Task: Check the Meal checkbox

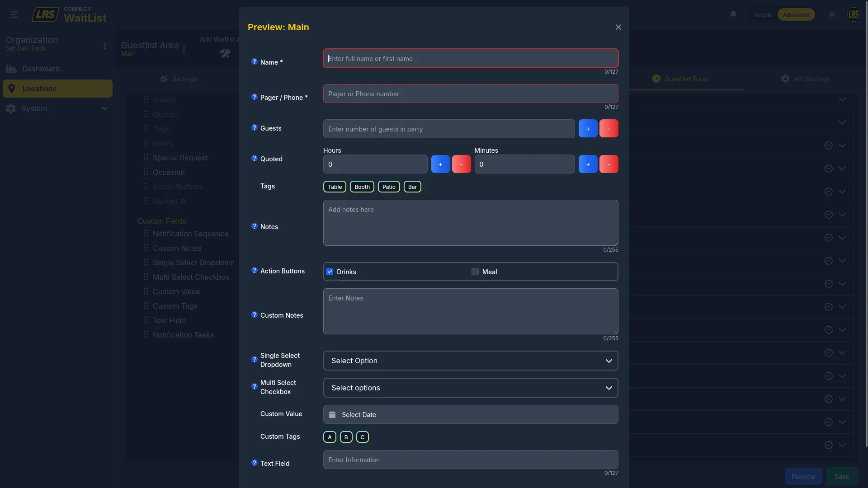Action: 475,272
